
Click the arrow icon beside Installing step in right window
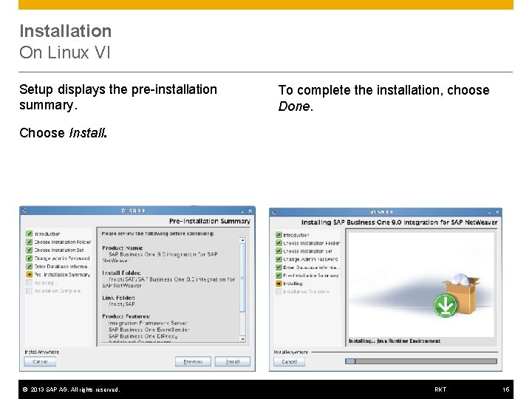[279, 284]
